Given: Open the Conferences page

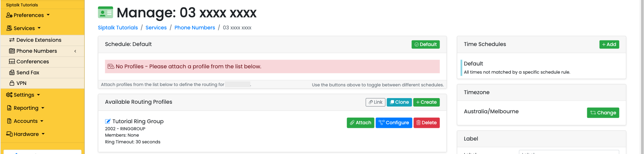Looking at the screenshot, I should pyautogui.click(x=32, y=62).
